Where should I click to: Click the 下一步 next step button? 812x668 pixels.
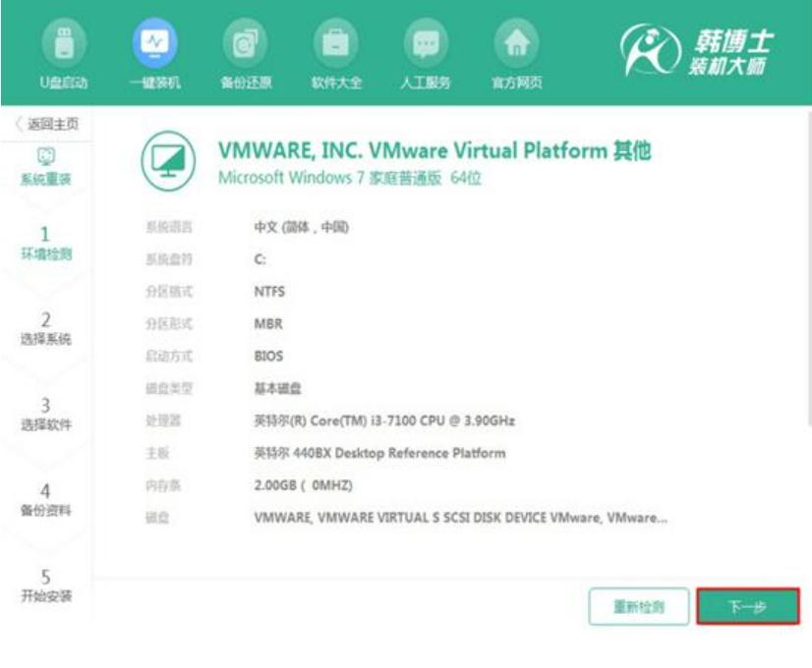(748, 606)
